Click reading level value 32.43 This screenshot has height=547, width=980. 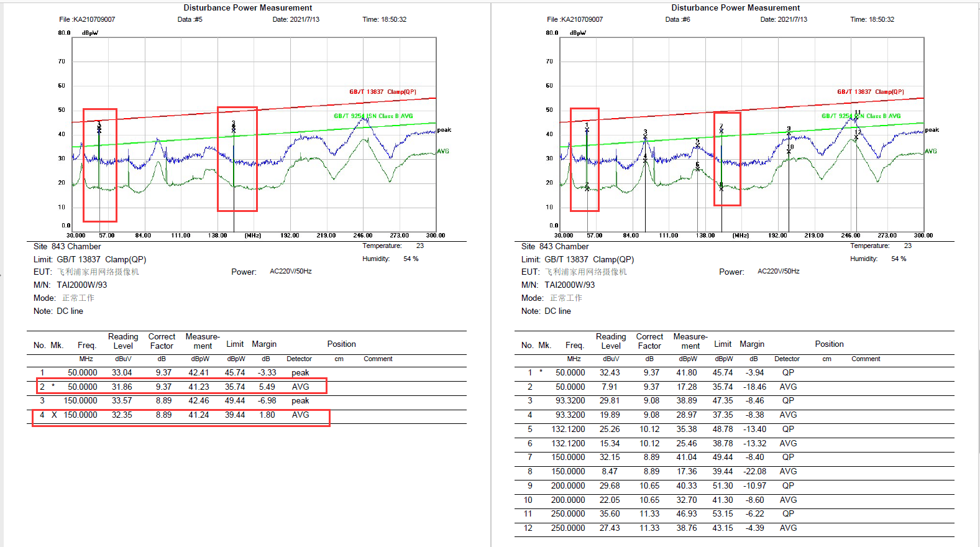click(610, 373)
